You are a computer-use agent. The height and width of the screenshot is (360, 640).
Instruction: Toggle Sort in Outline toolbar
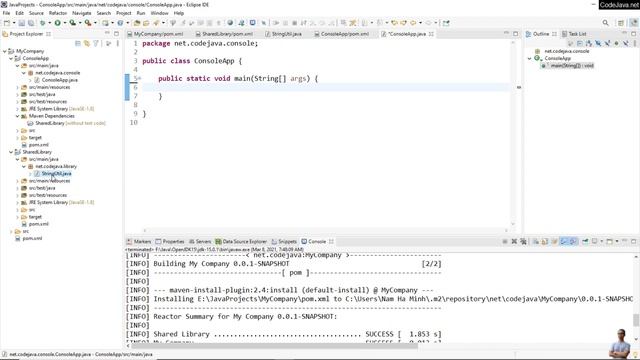click(x=589, y=43)
